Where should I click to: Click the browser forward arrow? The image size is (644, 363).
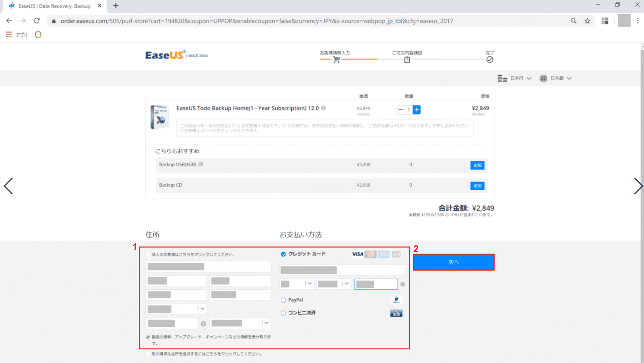(23, 21)
